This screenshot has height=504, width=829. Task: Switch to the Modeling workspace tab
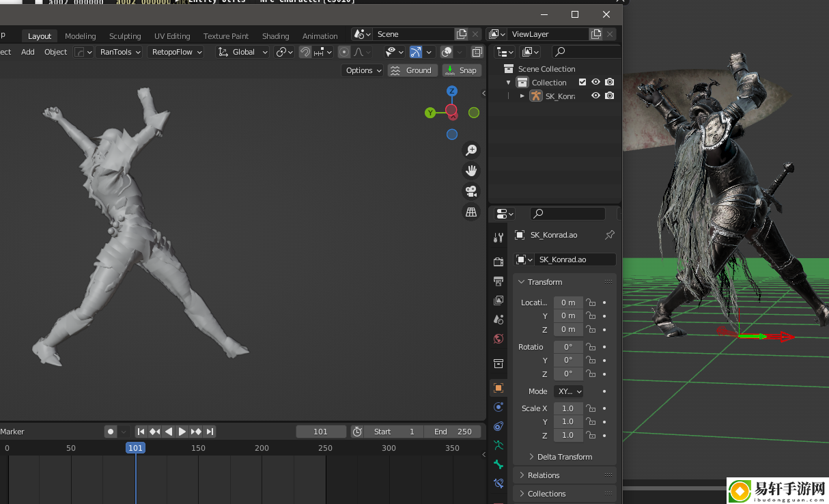pos(81,36)
